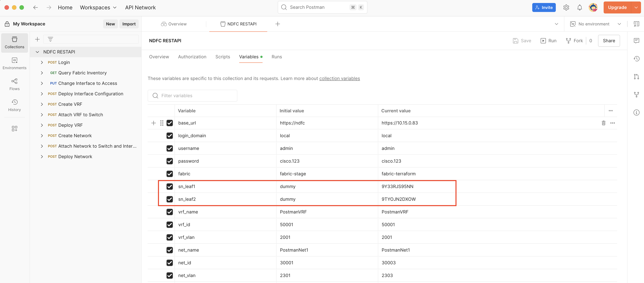Switch to the Runs tab
This screenshot has width=644, height=283.
[x=277, y=57]
